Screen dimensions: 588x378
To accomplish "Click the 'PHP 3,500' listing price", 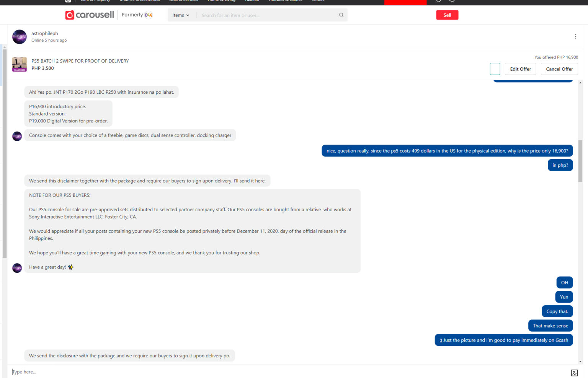I will coord(42,68).
